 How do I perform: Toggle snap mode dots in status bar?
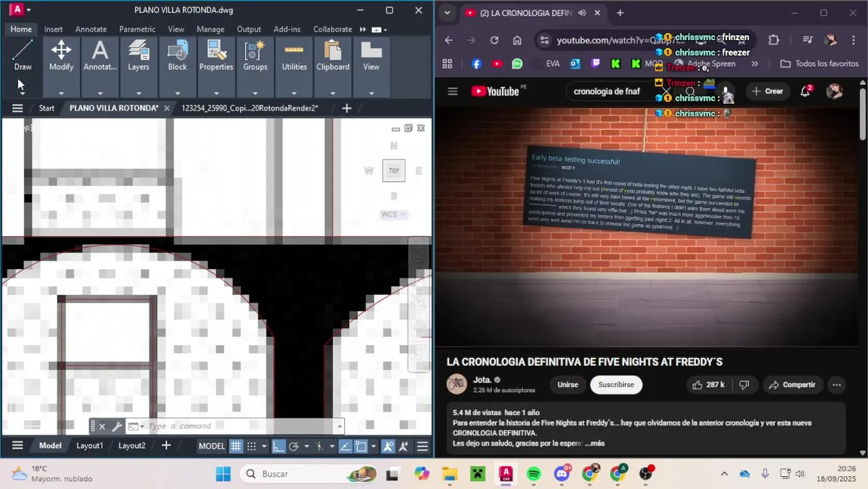(251, 446)
